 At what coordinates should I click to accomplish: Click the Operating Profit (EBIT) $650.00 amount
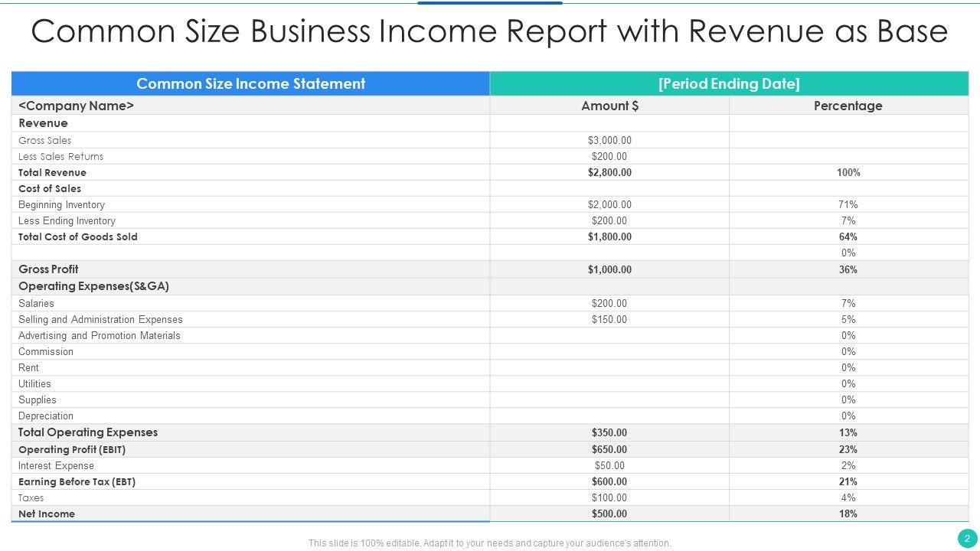click(609, 449)
